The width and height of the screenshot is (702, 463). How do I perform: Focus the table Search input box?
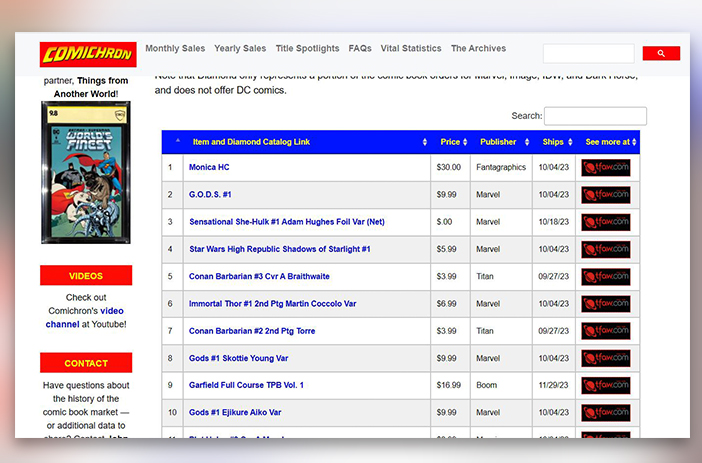[595, 116]
